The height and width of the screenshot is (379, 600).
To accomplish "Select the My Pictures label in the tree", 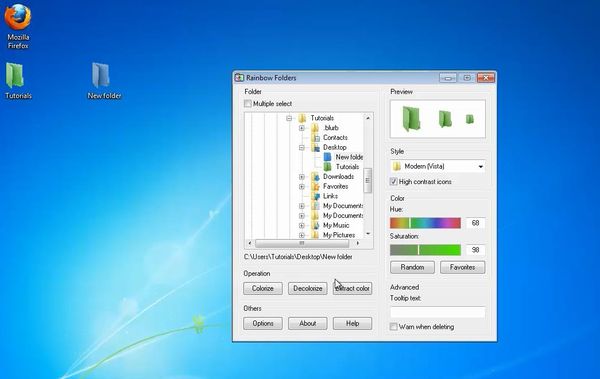I will click(x=339, y=235).
